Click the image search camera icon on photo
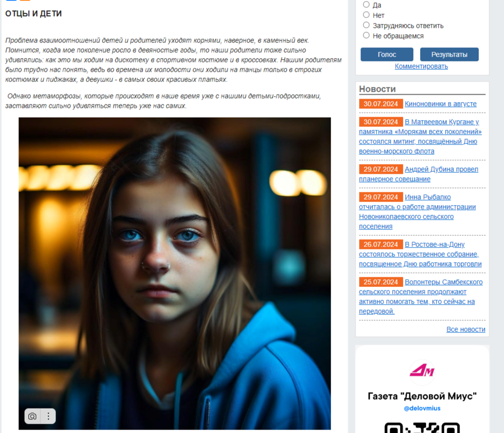 coord(33,416)
